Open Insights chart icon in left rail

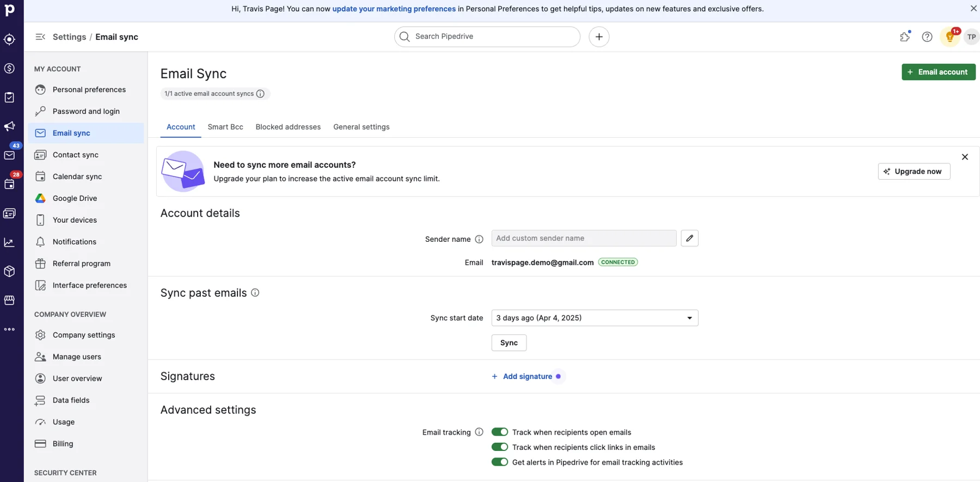coord(9,242)
